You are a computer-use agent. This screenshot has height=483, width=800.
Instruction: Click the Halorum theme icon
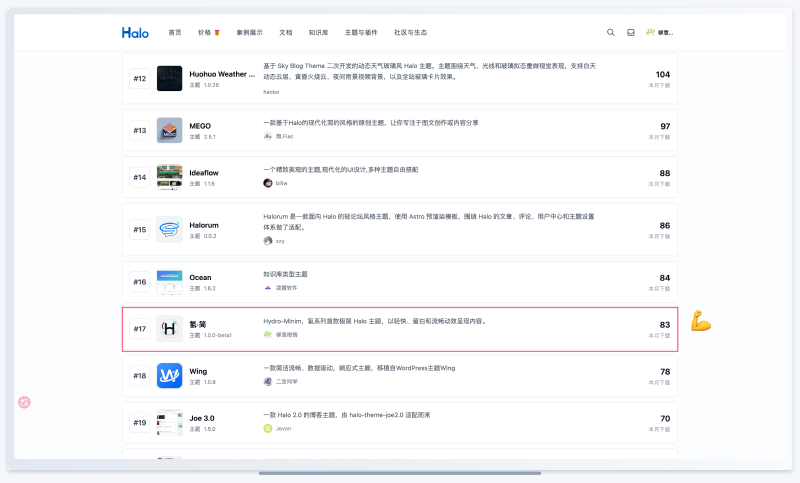169,230
